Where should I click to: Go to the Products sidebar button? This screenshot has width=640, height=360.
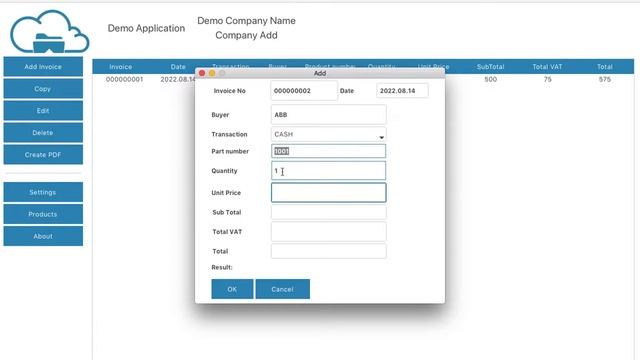pyautogui.click(x=43, y=214)
